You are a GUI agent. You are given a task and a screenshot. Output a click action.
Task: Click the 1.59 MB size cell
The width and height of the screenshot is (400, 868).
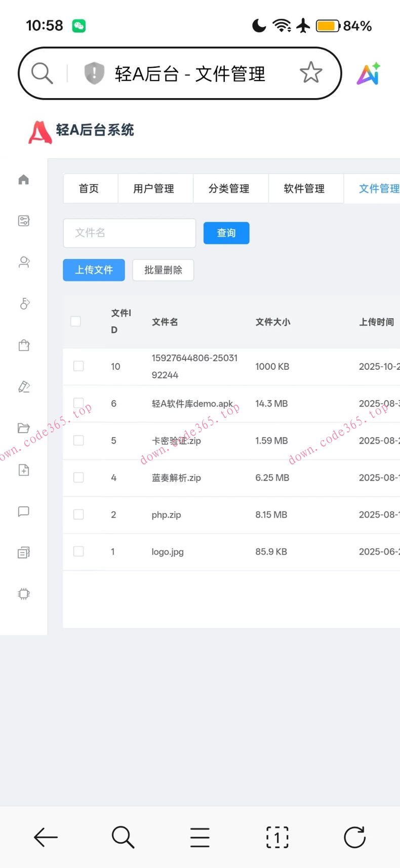[271, 441]
